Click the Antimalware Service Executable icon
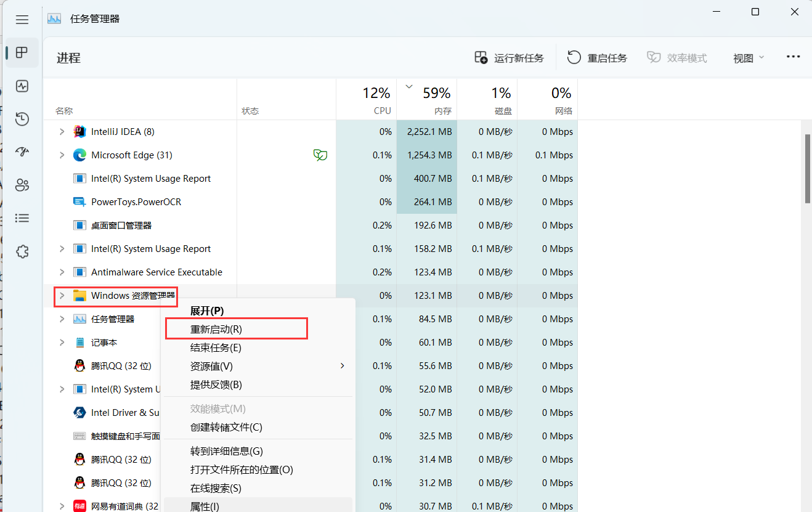The width and height of the screenshot is (812, 512). coord(79,272)
